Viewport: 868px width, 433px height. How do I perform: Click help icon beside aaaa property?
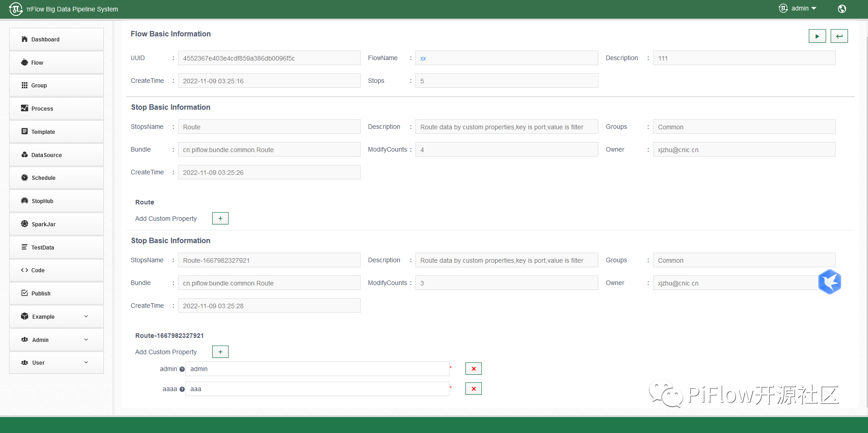[x=182, y=389]
